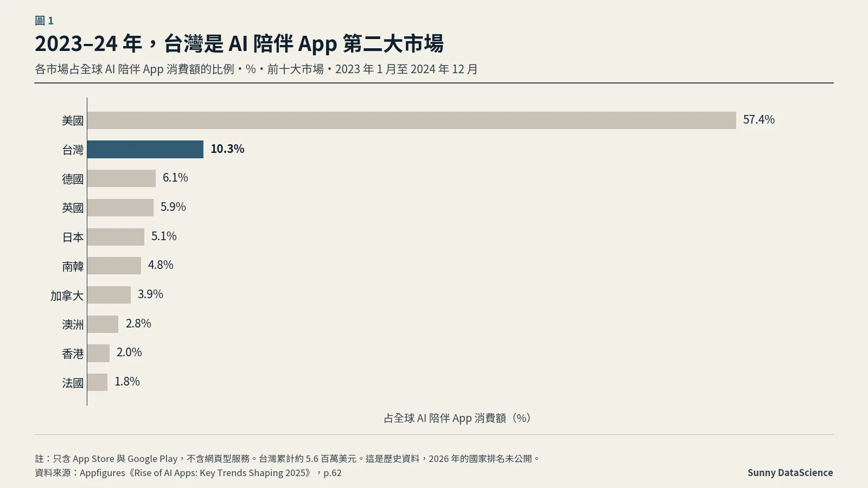
Task: Click the 美國 axis label
Action: coord(73,120)
